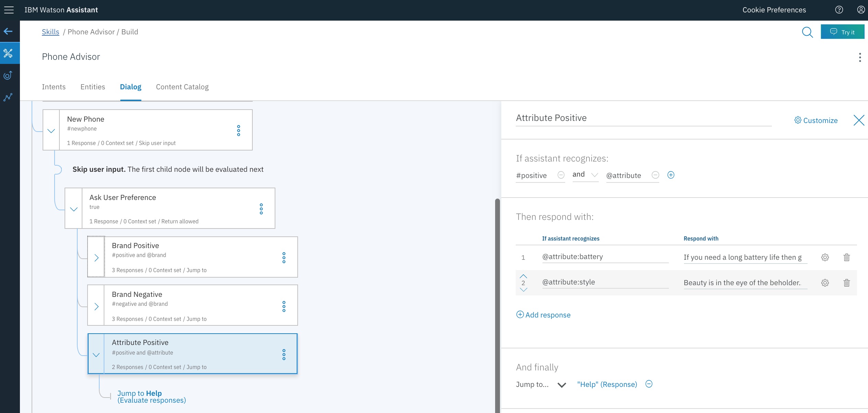This screenshot has width=868, height=413.
Task: Switch to the Intents tab
Action: [x=54, y=87]
